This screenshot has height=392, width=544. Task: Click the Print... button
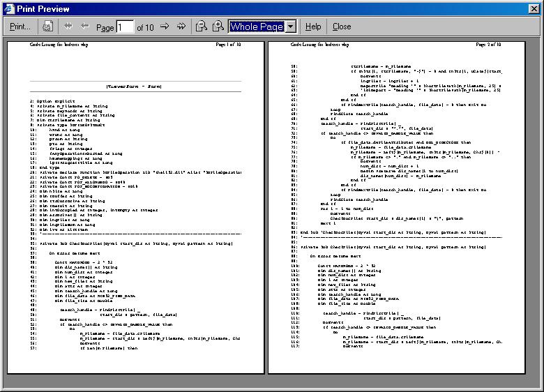coord(20,27)
